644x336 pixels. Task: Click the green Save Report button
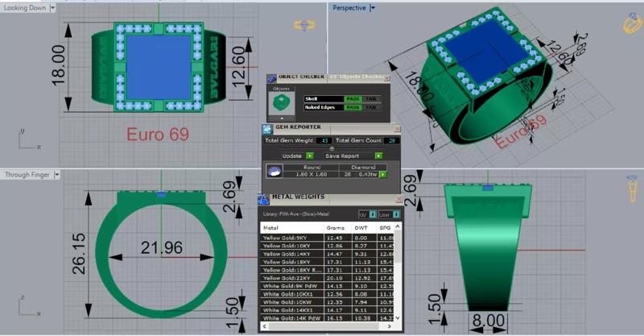click(x=378, y=156)
